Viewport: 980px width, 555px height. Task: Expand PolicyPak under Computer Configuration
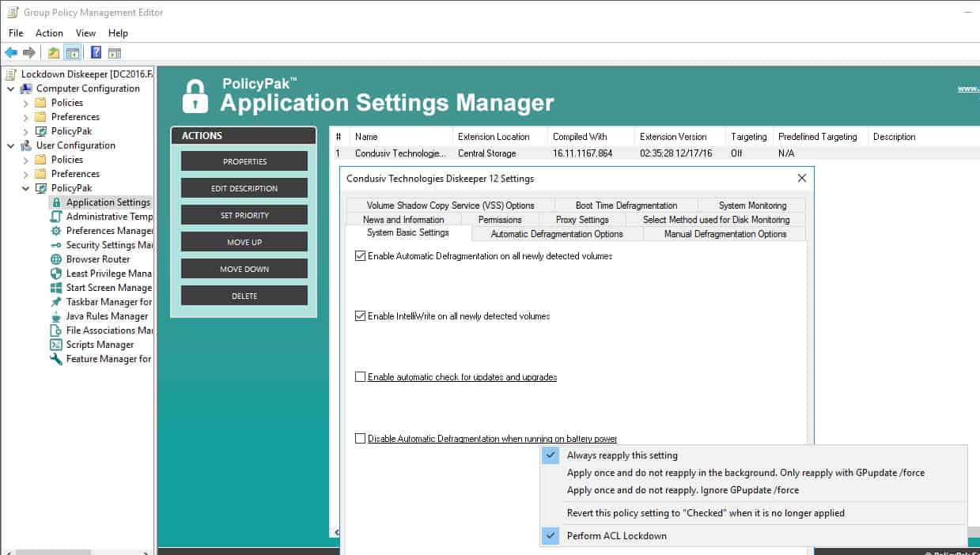point(26,131)
